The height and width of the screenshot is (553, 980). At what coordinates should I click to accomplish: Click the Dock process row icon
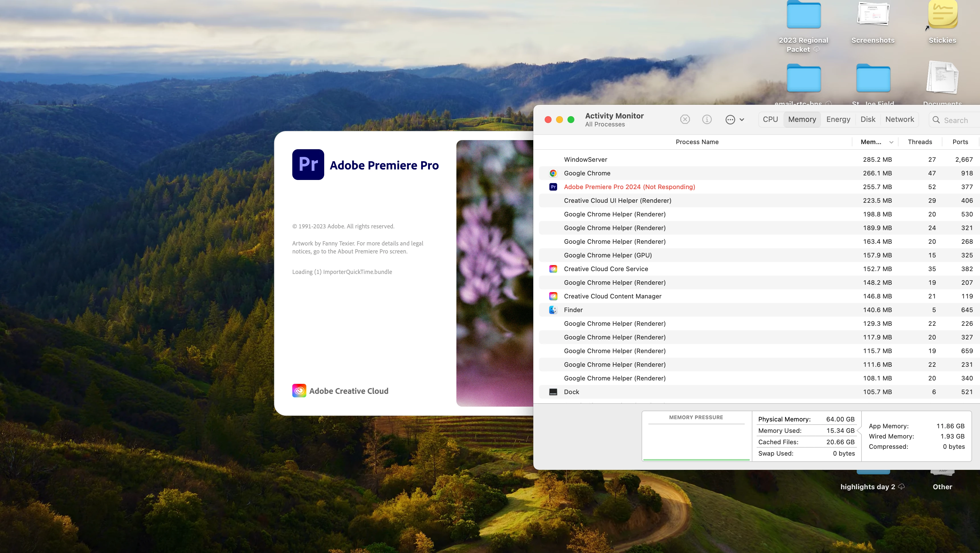pos(553,392)
